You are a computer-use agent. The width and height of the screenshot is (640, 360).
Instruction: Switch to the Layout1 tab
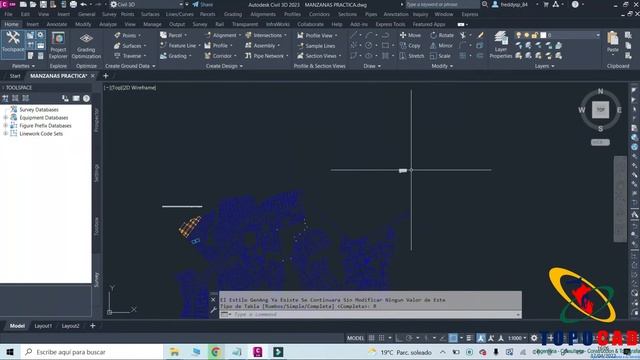[x=43, y=326]
